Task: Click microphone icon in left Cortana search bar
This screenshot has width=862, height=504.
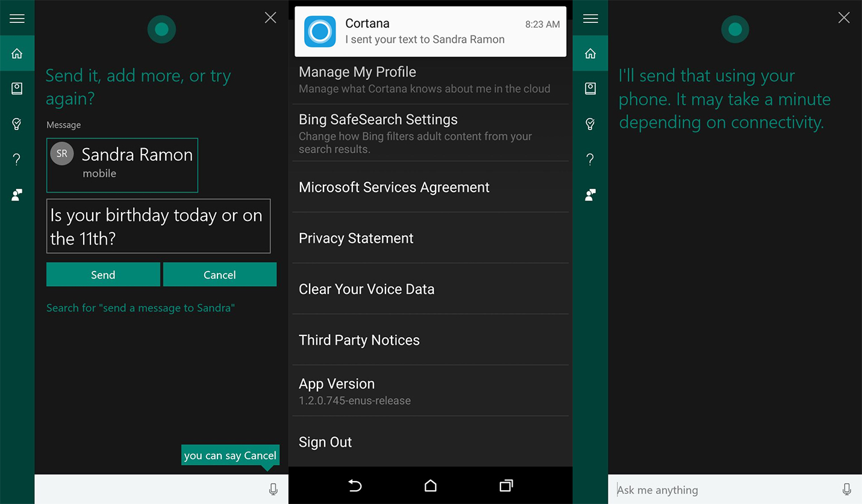Action: pos(273,490)
